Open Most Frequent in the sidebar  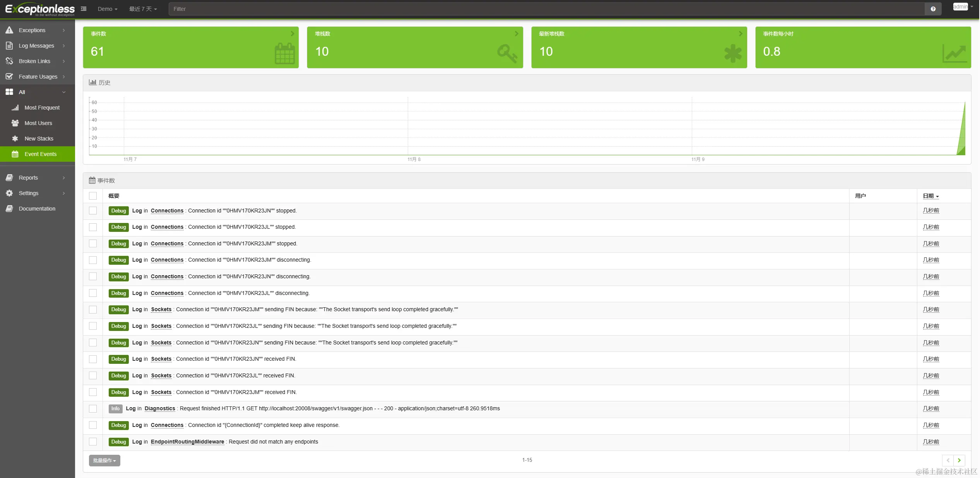point(42,108)
